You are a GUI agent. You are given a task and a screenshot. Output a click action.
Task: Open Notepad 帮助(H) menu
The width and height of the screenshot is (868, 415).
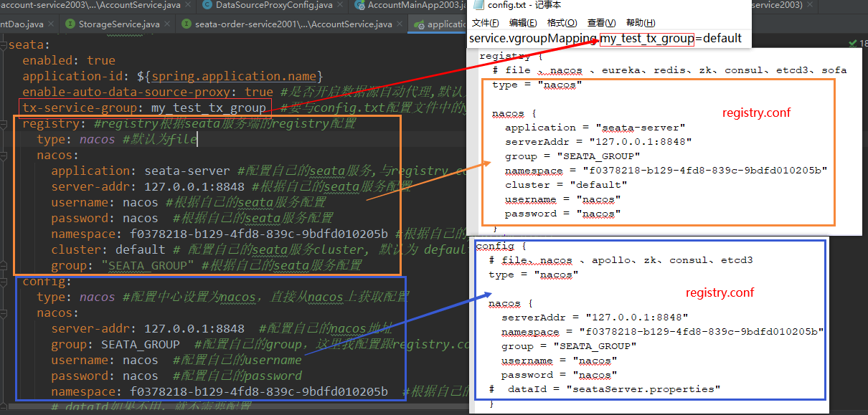pos(641,23)
